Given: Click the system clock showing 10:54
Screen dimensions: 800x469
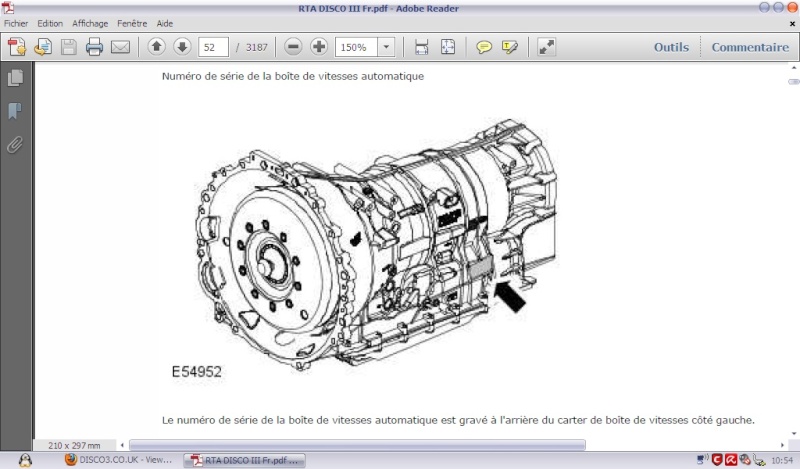Looking at the screenshot, I should pos(782,460).
